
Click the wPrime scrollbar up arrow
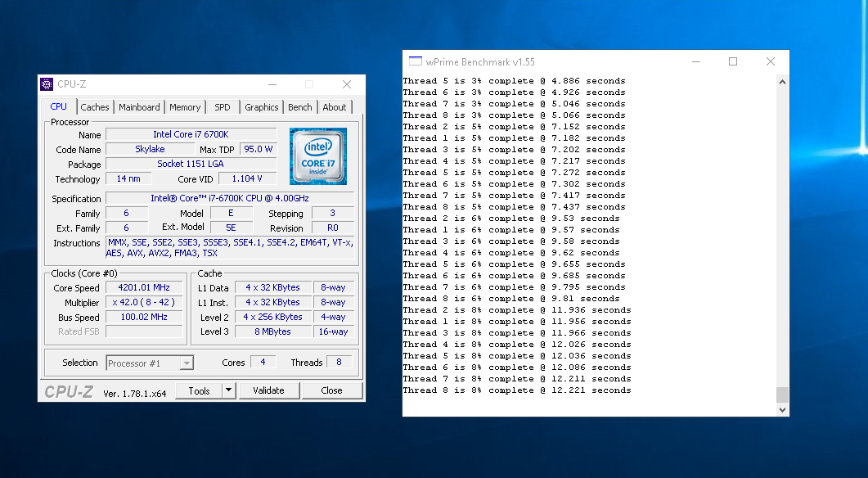(782, 82)
